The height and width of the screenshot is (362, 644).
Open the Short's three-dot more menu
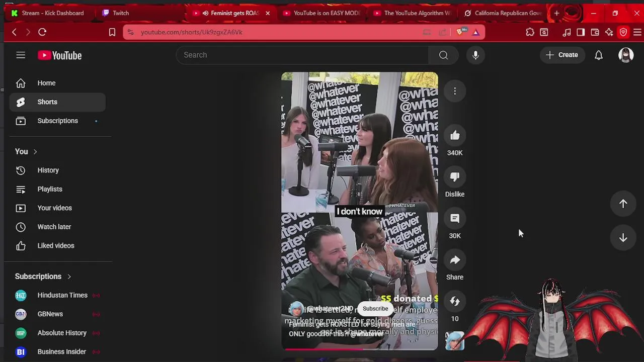tap(455, 91)
